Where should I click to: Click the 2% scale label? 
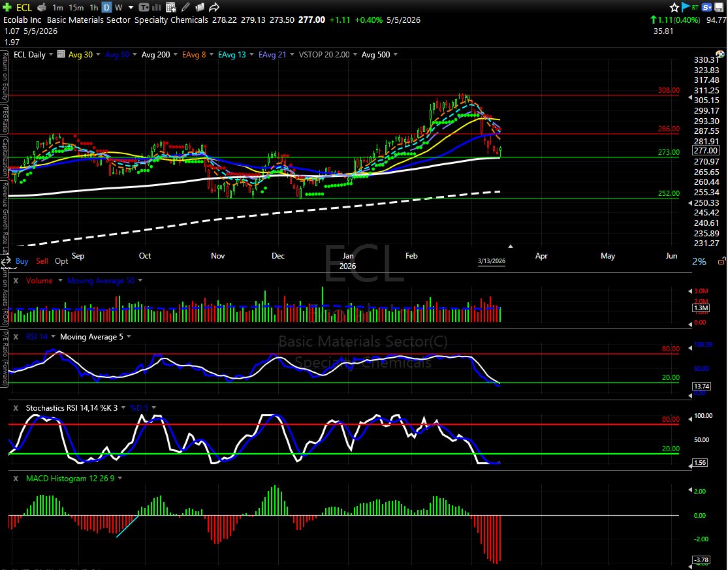pyautogui.click(x=699, y=262)
